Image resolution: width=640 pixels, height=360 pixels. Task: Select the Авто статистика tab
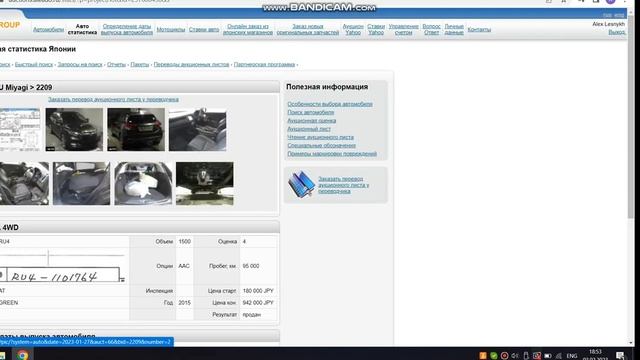(x=82, y=29)
